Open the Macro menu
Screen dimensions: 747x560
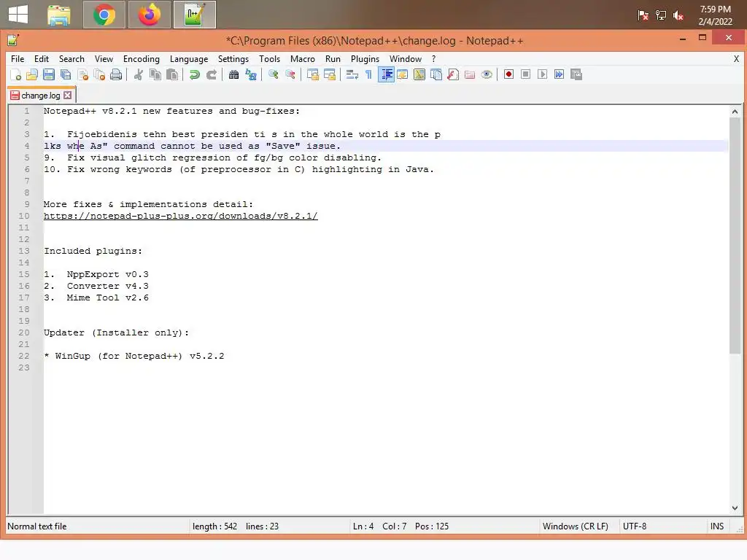tap(303, 59)
